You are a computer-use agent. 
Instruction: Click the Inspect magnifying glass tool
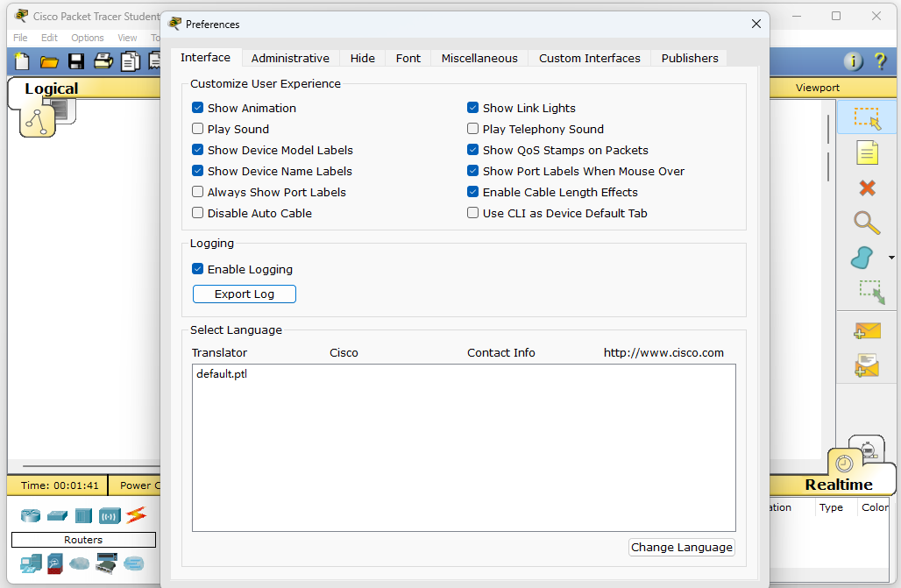click(867, 223)
